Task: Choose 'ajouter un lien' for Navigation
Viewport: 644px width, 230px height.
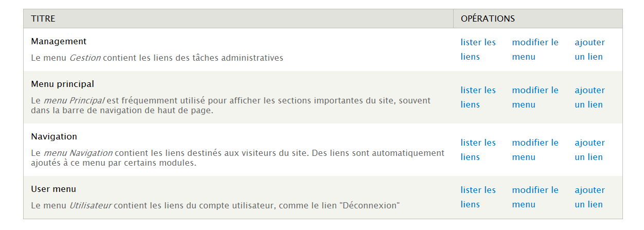Action: pyautogui.click(x=589, y=143)
